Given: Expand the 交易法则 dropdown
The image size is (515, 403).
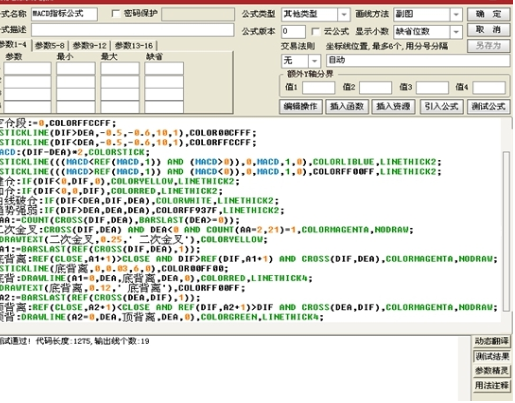Looking at the screenshot, I should pyautogui.click(x=314, y=61).
